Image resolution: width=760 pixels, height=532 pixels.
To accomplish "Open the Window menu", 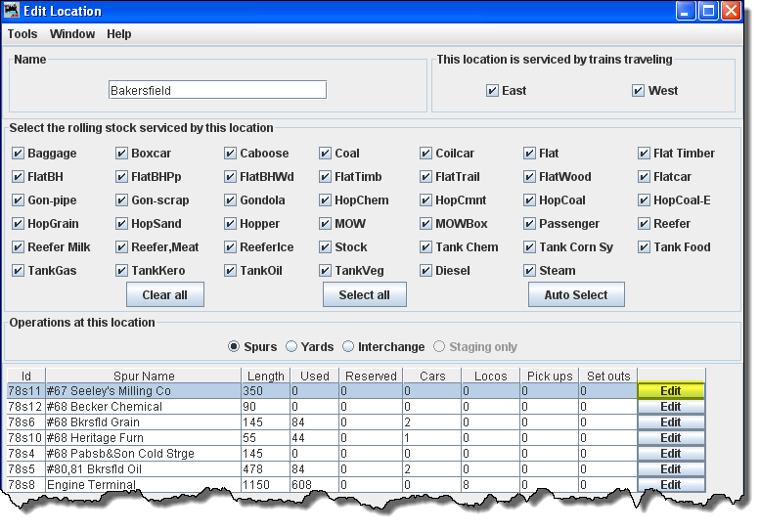I will [x=72, y=34].
